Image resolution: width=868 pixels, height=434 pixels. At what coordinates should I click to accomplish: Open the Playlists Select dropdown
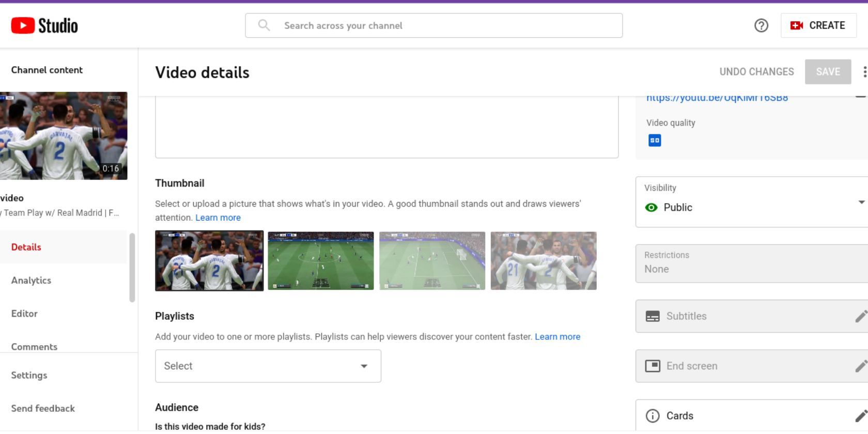[268, 366]
